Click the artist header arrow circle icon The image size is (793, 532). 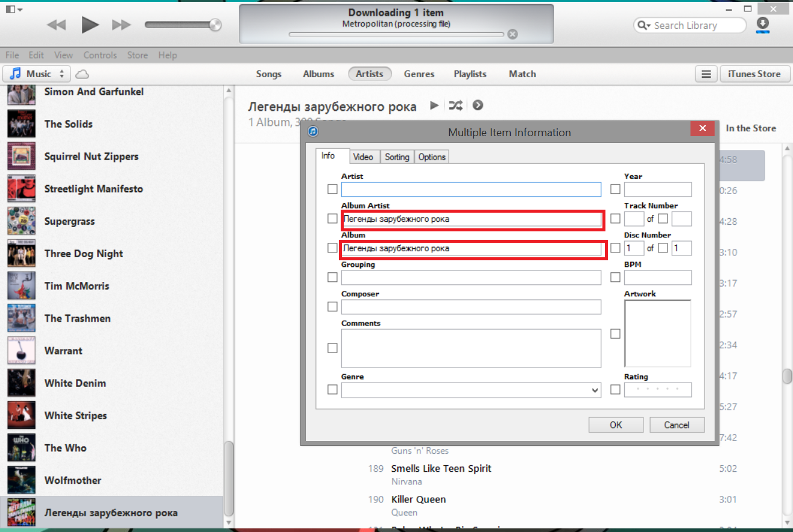click(478, 105)
